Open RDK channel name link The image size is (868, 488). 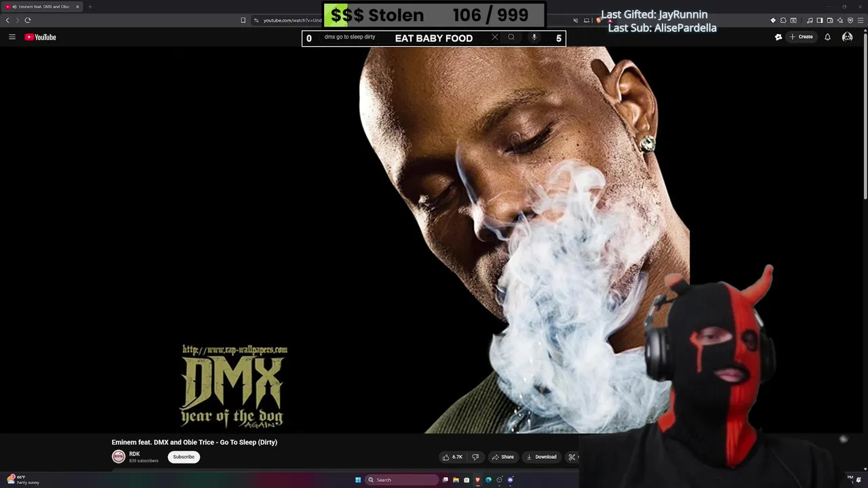coord(134,454)
